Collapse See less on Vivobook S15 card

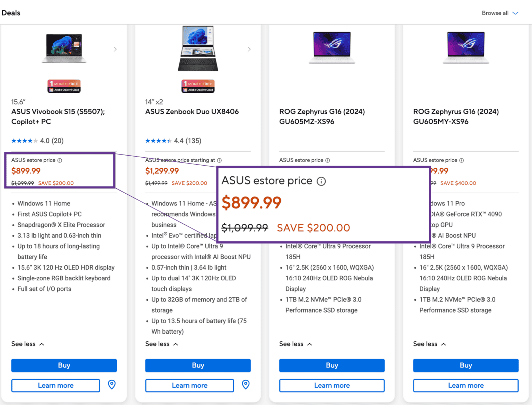click(28, 344)
